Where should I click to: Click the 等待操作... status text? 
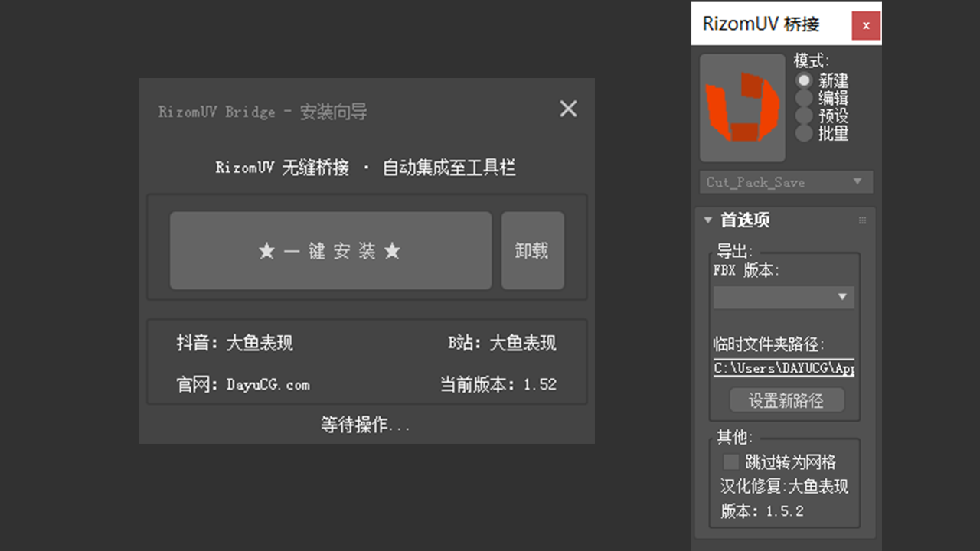click(366, 425)
